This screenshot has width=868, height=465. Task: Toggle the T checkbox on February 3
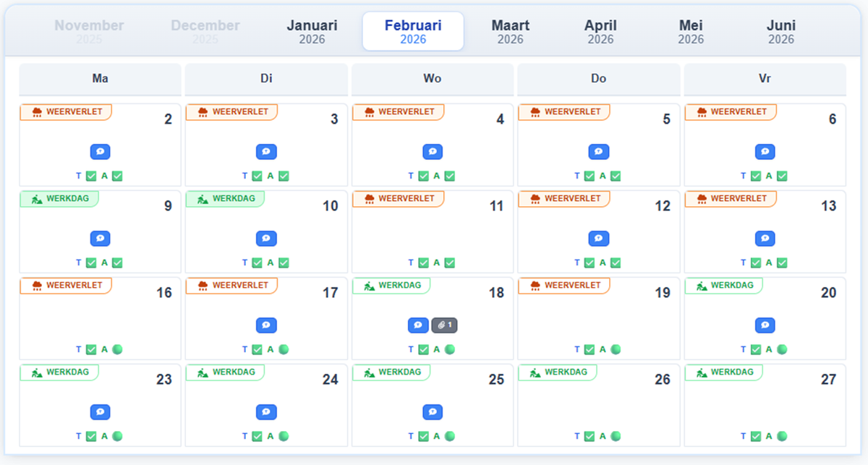pos(255,175)
